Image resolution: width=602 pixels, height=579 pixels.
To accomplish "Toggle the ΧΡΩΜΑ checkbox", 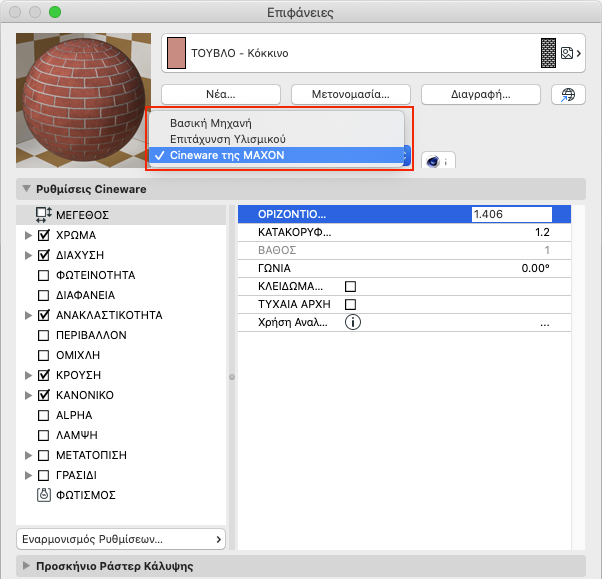I will 44,235.
